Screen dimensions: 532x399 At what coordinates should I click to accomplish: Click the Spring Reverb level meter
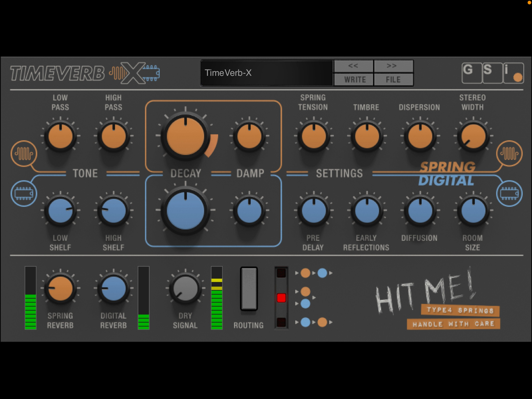pyautogui.click(x=31, y=298)
